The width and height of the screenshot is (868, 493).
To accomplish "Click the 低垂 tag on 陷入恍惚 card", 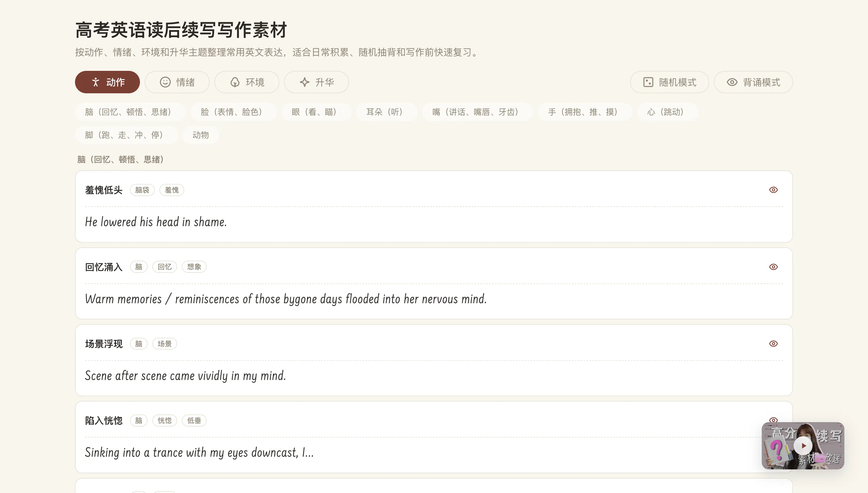I will click(194, 421).
